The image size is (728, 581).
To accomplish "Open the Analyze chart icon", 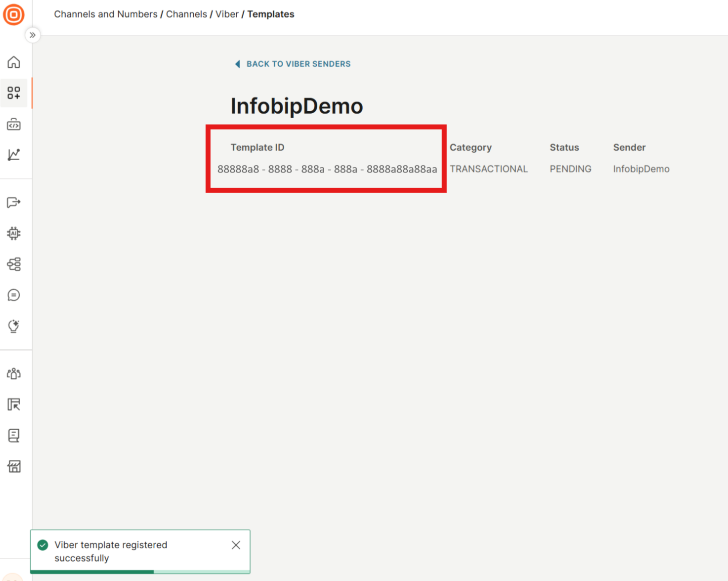I will pos(14,155).
